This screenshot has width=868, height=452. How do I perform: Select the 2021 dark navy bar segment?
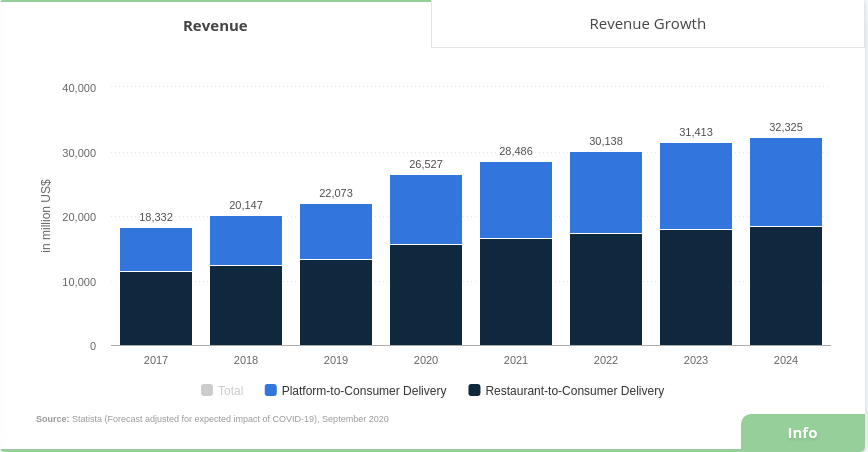516,292
